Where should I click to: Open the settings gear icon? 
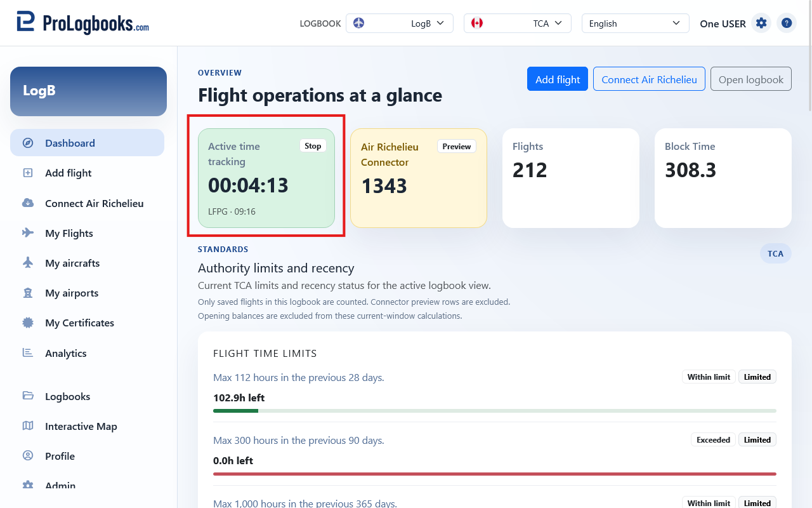[x=761, y=23]
